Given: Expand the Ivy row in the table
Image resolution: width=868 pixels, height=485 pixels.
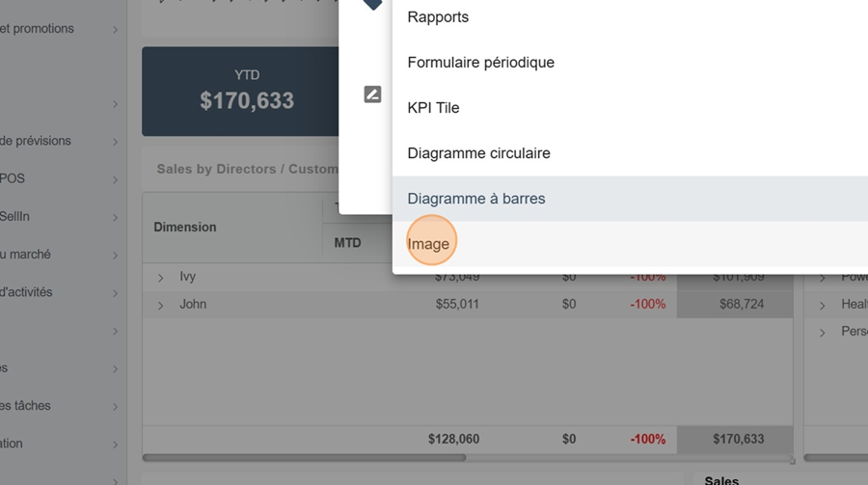Looking at the screenshot, I should 161,278.
